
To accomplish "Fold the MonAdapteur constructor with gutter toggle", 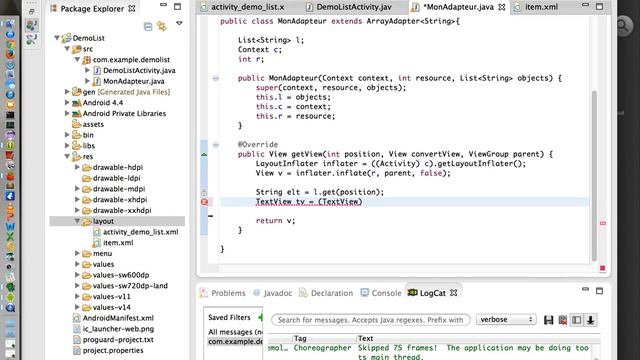I will click(216, 78).
